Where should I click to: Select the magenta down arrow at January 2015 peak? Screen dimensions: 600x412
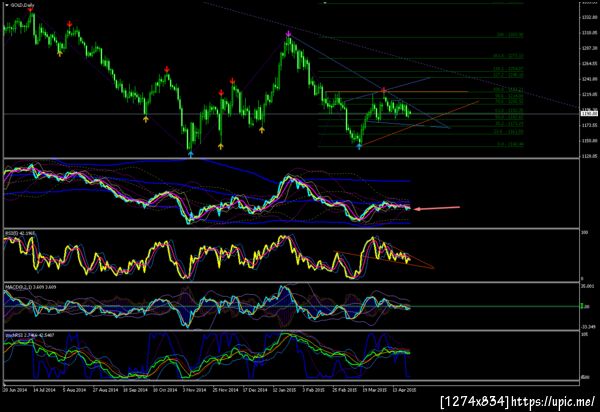click(x=288, y=34)
